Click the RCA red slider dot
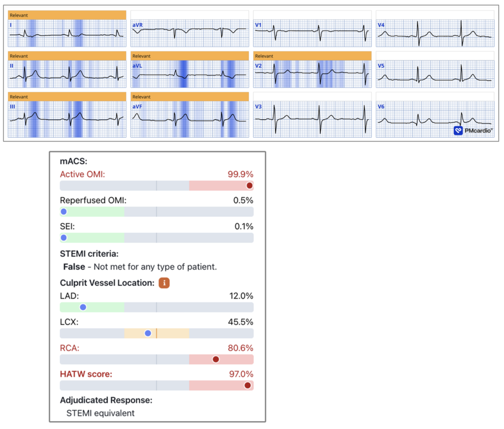504x429 pixels. 216,360
